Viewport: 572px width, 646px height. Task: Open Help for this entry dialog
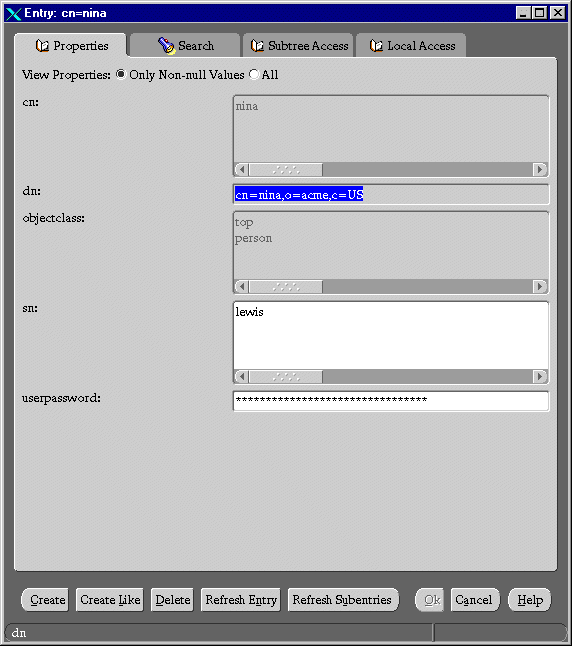(530, 600)
